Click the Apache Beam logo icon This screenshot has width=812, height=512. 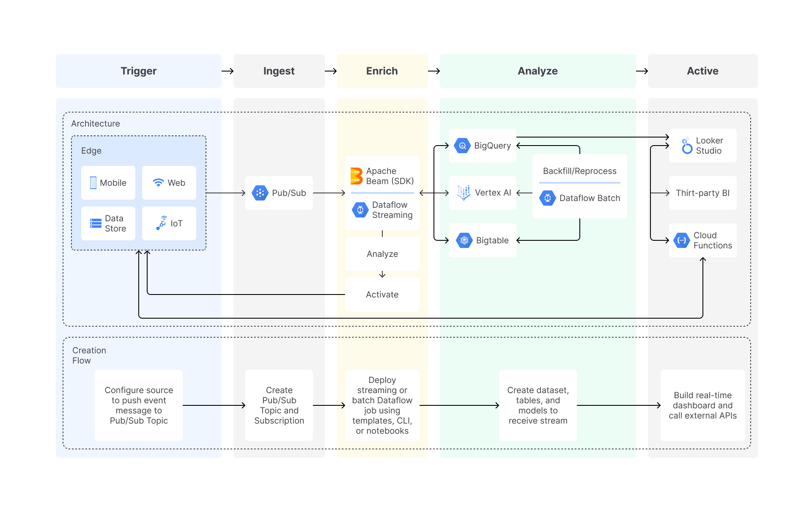point(357,176)
